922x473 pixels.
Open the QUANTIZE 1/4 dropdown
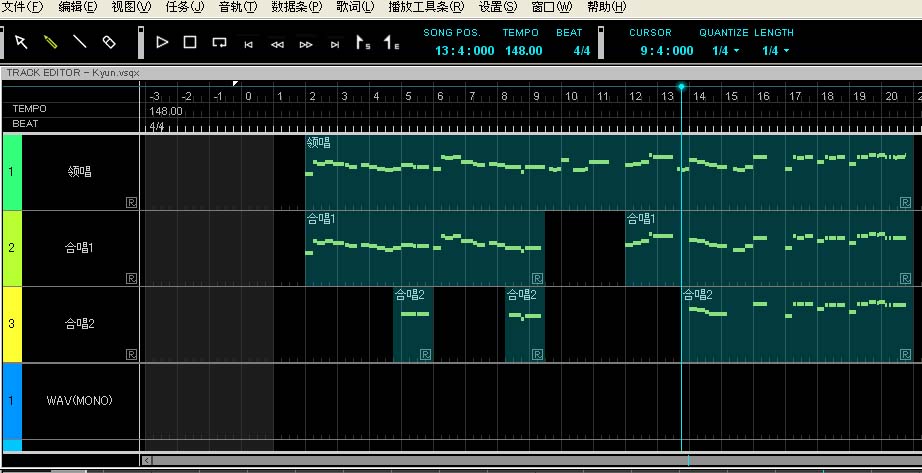point(725,51)
